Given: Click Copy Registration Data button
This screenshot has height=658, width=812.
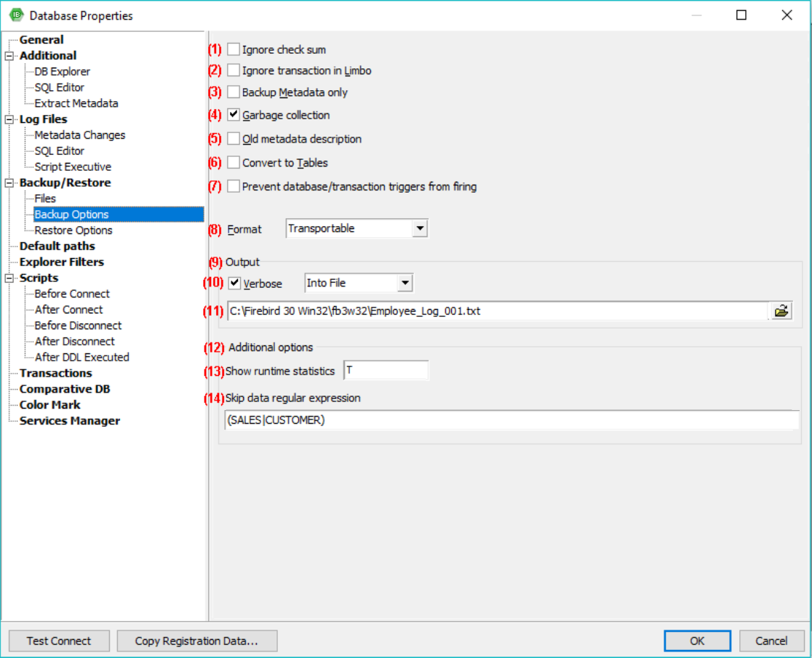Looking at the screenshot, I should [x=196, y=641].
